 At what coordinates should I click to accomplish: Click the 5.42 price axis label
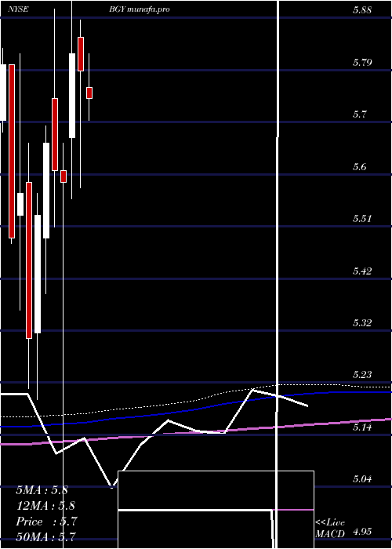point(362,271)
